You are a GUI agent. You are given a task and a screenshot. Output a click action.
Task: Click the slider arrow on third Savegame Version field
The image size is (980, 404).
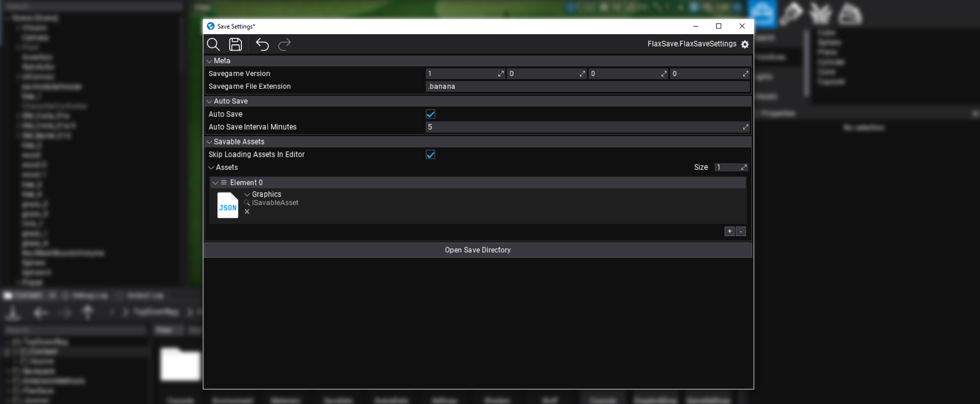click(x=664, y=74)
